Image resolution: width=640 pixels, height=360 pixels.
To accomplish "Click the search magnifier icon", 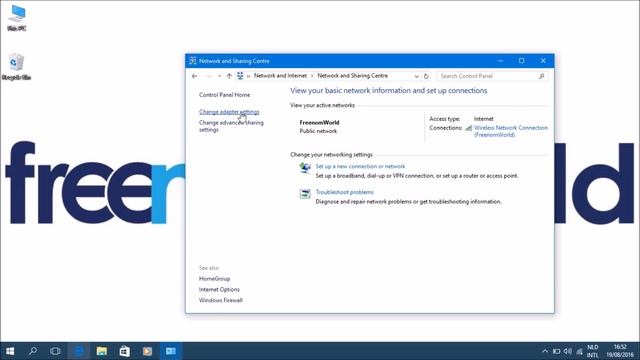I will coord(542,76).
